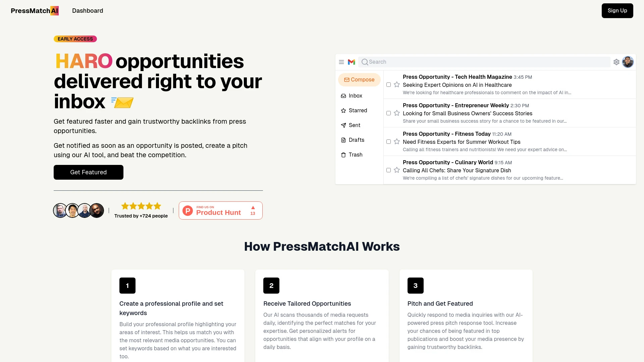The width and height of the screenshot is (644, 362).
Task: Open the Dashboard navigation item
Action: coord(88,11)
